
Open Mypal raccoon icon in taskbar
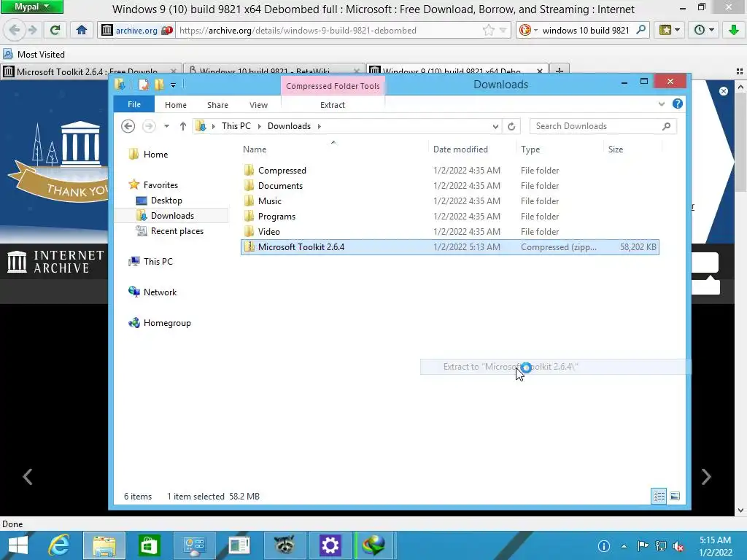pos(285,545)
